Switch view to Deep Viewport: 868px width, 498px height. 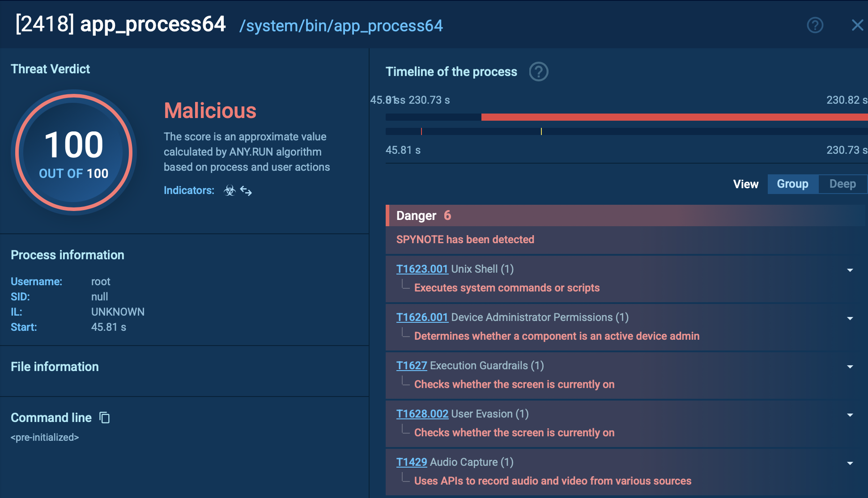[x=842, y=184]
